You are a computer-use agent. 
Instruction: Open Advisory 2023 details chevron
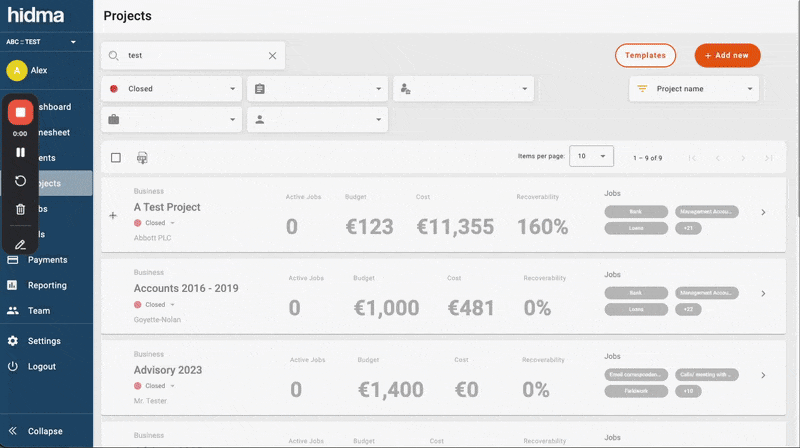point(763,375)
